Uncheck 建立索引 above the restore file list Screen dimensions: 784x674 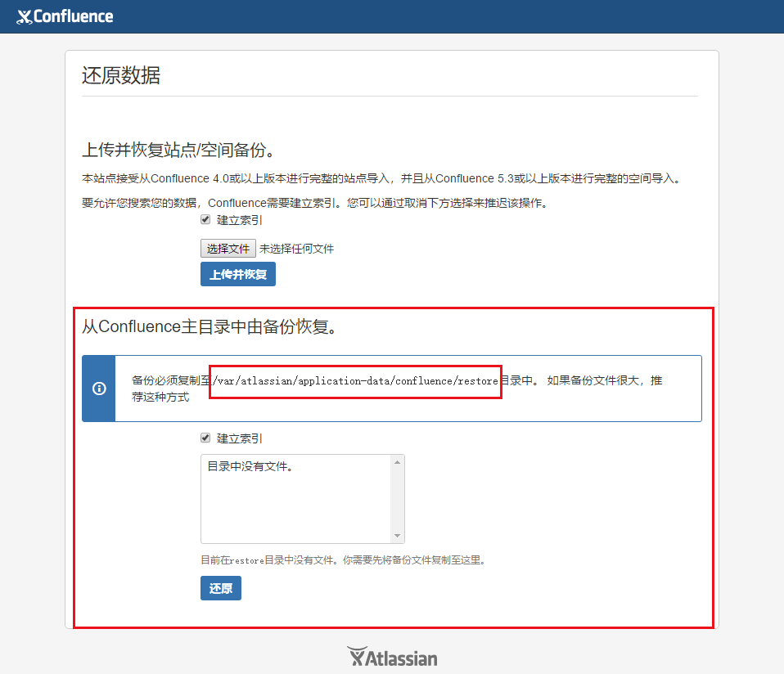[205, 438]
